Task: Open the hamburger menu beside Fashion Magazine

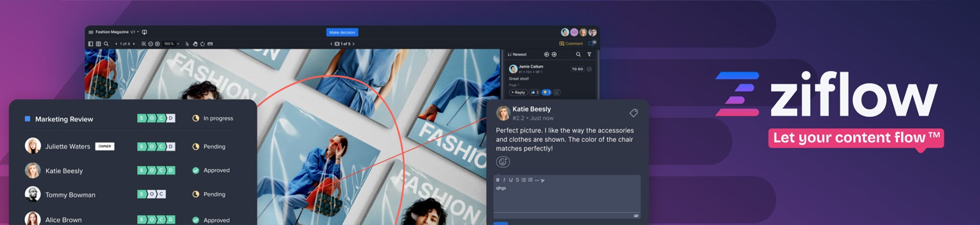Action: coord(91,32)
